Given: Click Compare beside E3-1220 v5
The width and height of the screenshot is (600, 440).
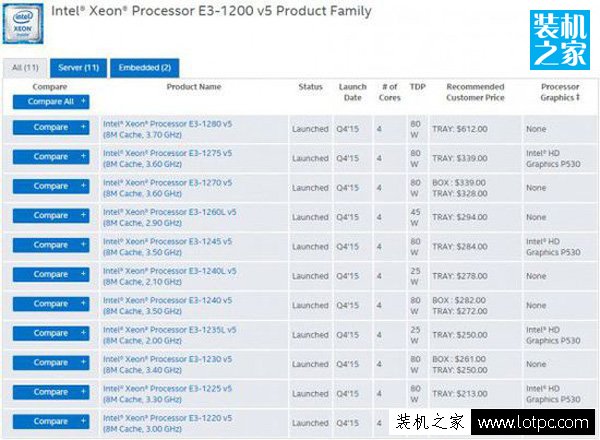Looking at the screenshot, I should [51, 422].
